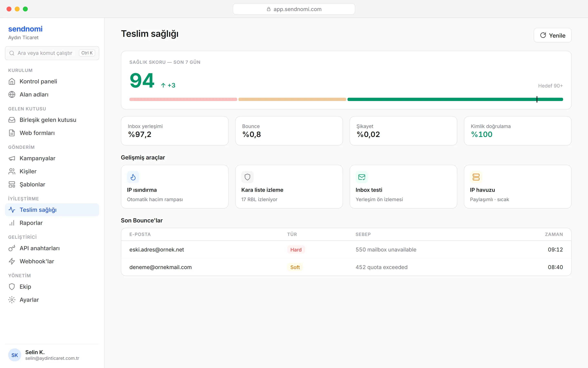Click the orange segment of score bar

coord(292,99)
